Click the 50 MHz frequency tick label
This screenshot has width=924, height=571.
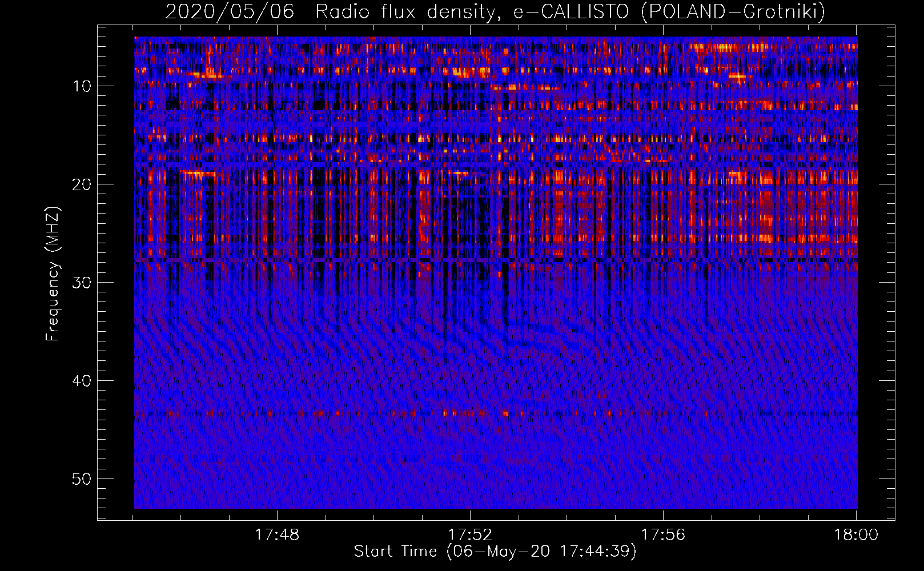tap(82, 479)
